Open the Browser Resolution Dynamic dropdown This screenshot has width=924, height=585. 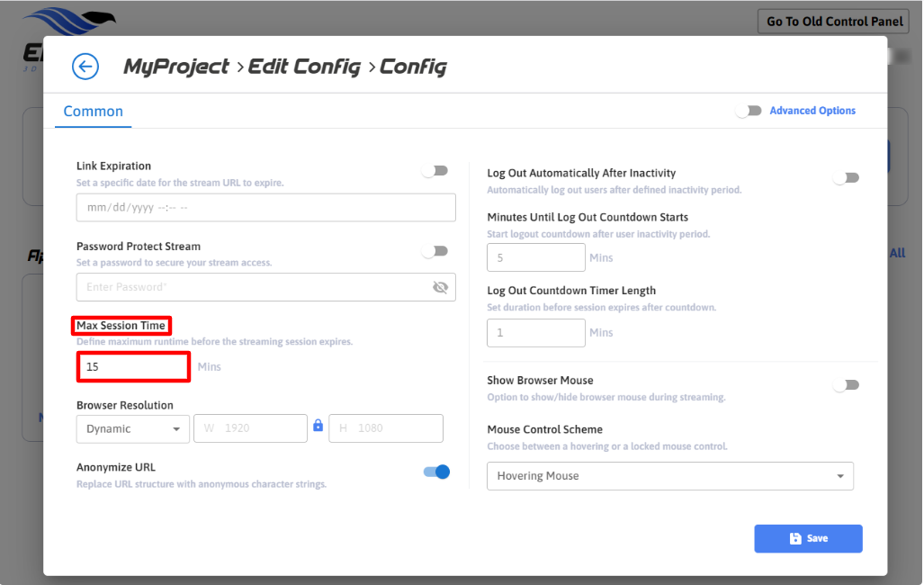tap(132, 429)
